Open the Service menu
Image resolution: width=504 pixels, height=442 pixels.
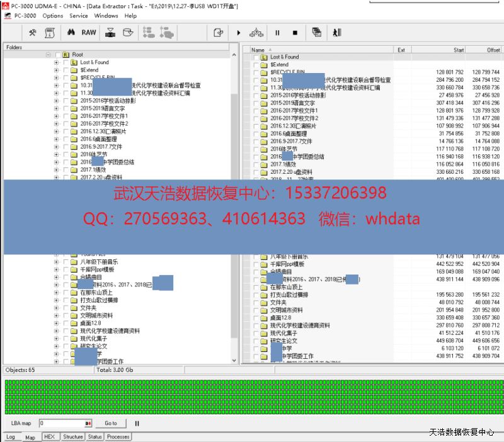[x=79, y=16]
